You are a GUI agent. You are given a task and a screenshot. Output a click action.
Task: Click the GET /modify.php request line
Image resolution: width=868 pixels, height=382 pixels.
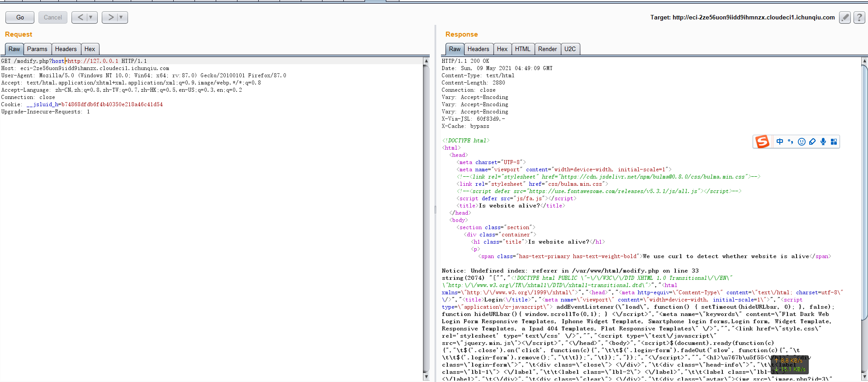[x=74, y=61]
